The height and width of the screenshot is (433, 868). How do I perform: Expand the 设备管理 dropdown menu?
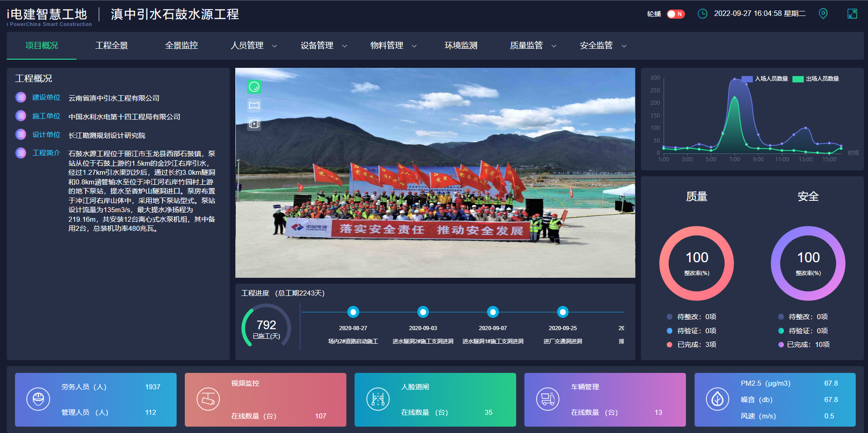pyautogui.click(x=324, y=46)
